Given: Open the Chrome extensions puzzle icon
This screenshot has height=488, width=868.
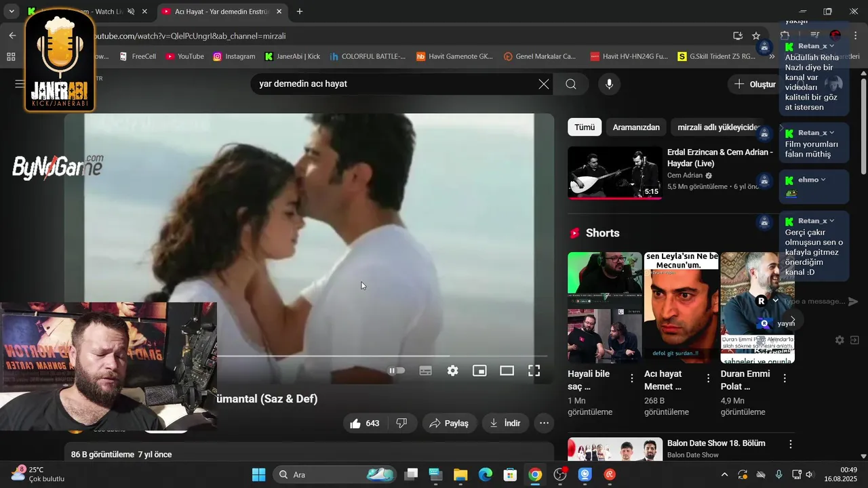Looking at the screenshot, I should coord(785,35).
